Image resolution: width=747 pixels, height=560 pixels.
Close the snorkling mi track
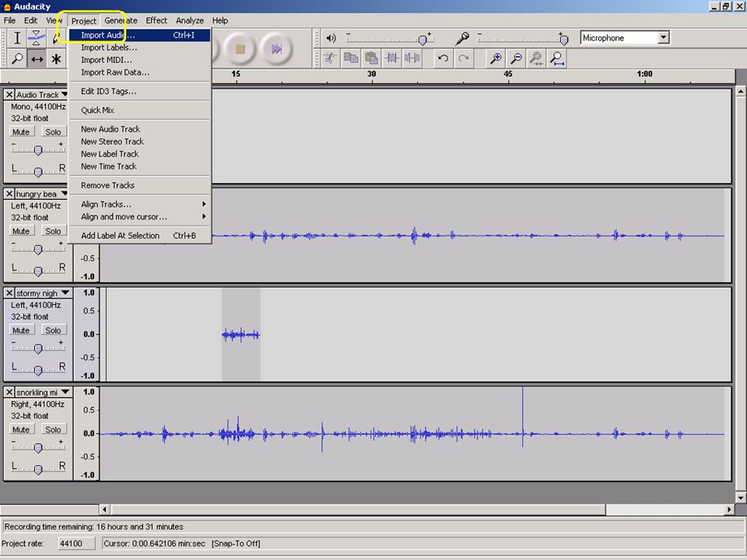coord(9,392)
